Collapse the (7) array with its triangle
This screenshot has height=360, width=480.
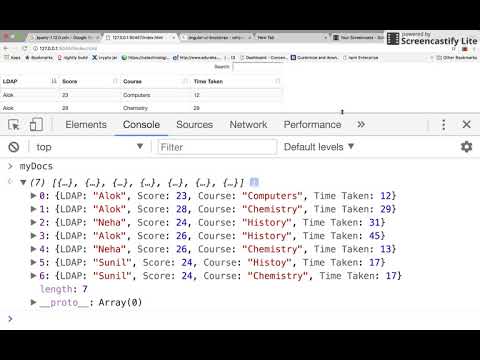point(23,182)
